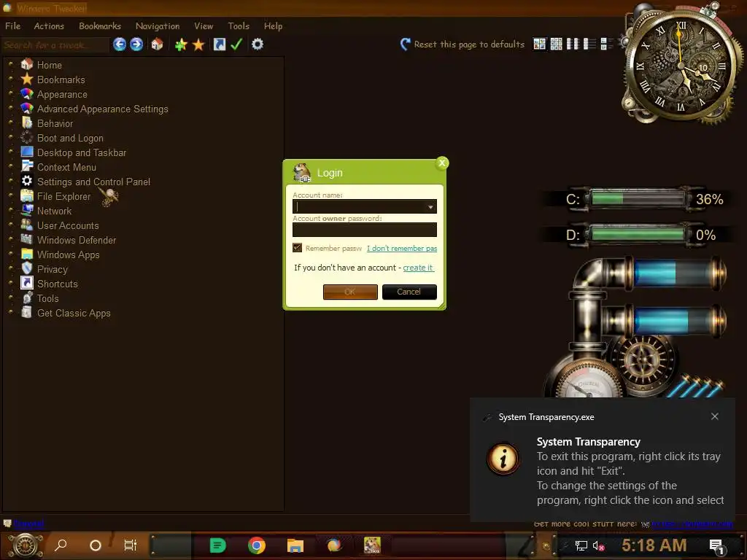This screenshot has height=560, width=747.
Task: Select the Tools item in tree
Action: 48,298
